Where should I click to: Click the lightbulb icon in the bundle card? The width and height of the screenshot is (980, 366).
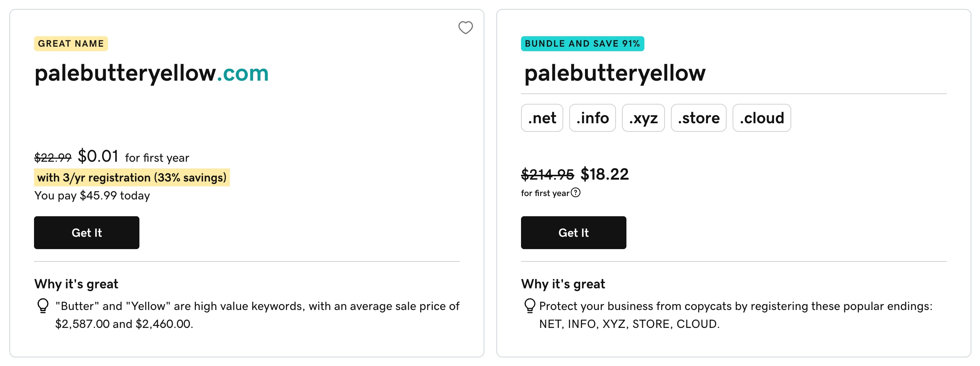(530, 305)
